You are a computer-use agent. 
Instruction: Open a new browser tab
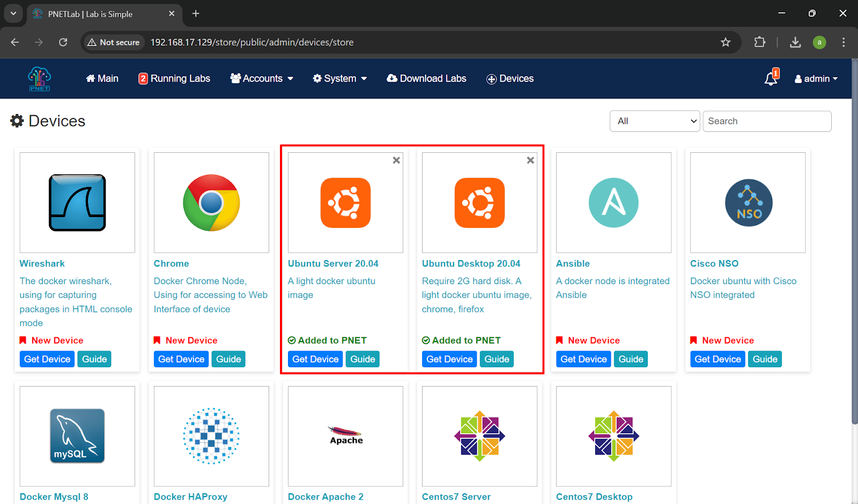click(196, 13)
